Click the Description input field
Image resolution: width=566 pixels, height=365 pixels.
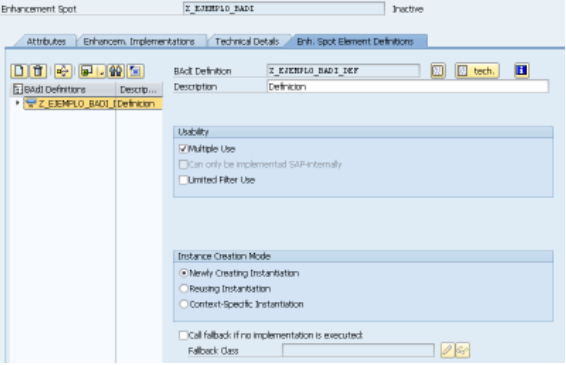pyautogui.click(x=408, y=87)
